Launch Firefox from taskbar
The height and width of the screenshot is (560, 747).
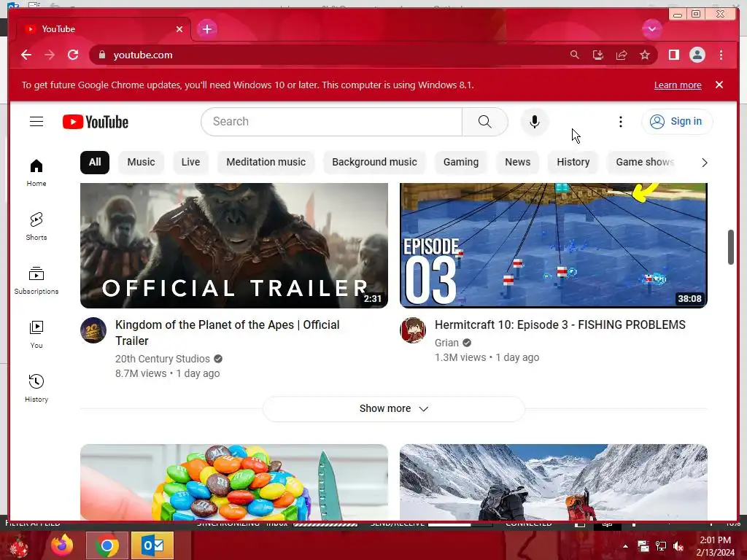(62, 545)
